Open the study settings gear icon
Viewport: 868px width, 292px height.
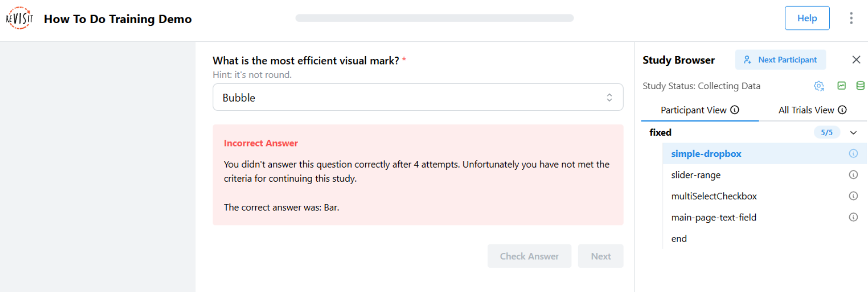(819, 86)
